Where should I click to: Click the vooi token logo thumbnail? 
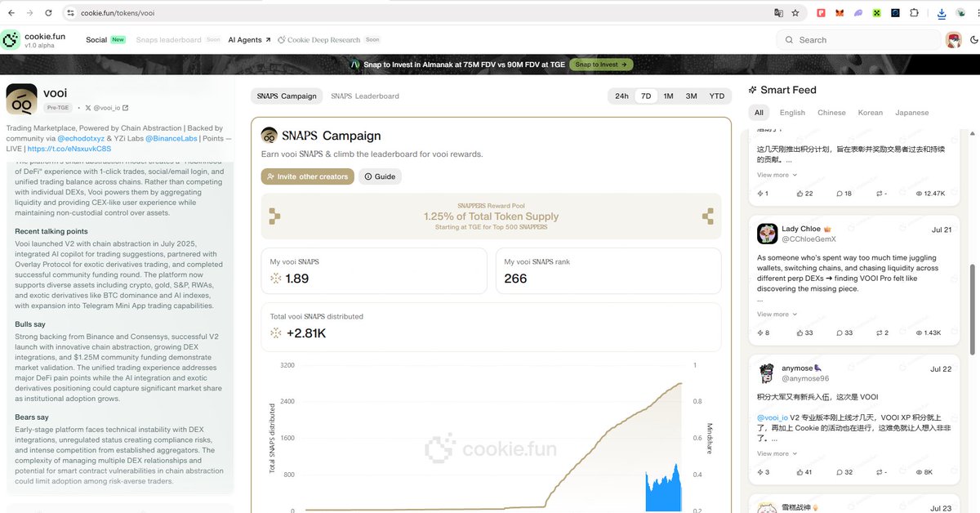tap(21, 99)
